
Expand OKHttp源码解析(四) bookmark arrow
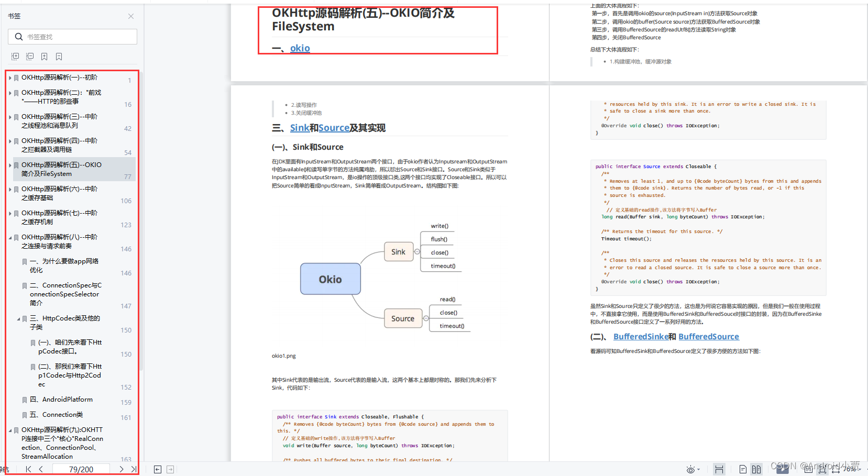coord(10,141)
